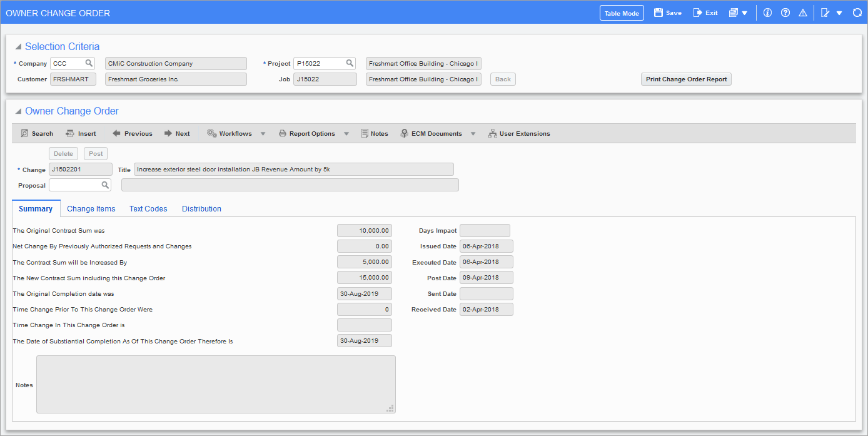Viewport: 868px width, 436px height.
Task: Switch to Table Mode
Action: (x=621, y=12)
